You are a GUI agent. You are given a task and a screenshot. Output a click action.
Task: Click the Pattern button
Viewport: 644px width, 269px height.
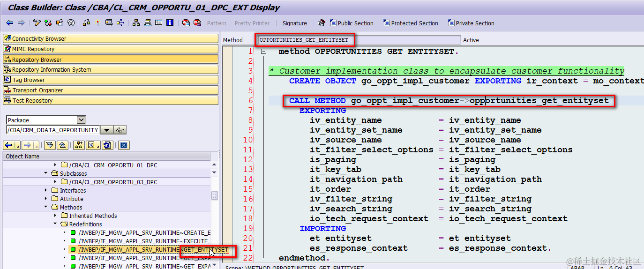[217, 23]
